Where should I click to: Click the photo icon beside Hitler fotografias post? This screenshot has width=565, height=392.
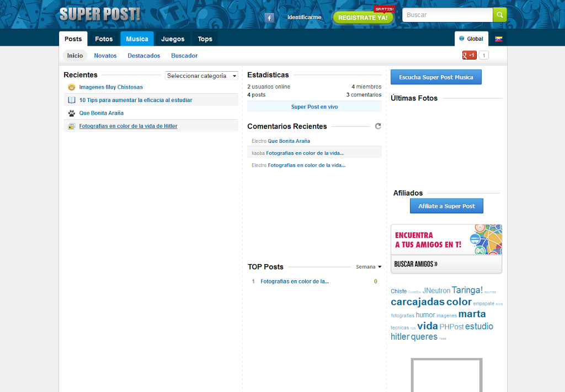tap(72, 126)
